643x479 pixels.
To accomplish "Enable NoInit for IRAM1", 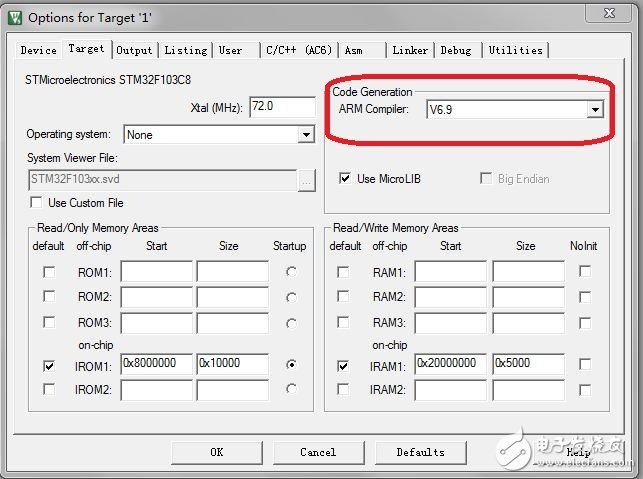I will pyautogui.click(x=585, y=364).
